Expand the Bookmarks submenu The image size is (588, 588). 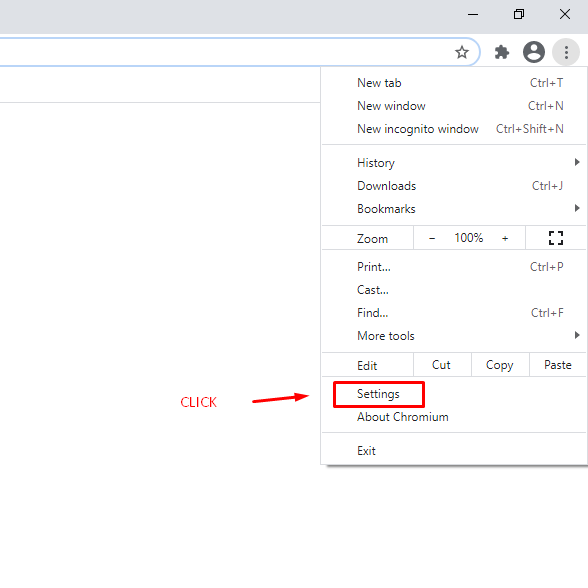point(454,209)
